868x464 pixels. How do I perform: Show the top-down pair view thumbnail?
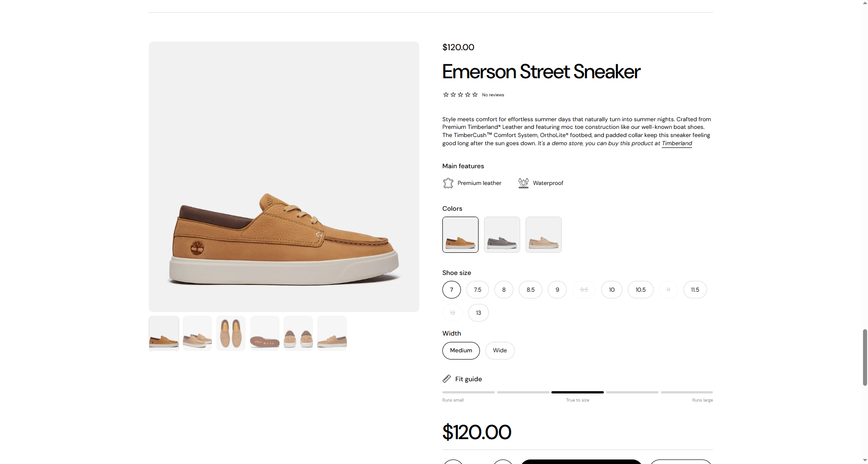point(231,333)
